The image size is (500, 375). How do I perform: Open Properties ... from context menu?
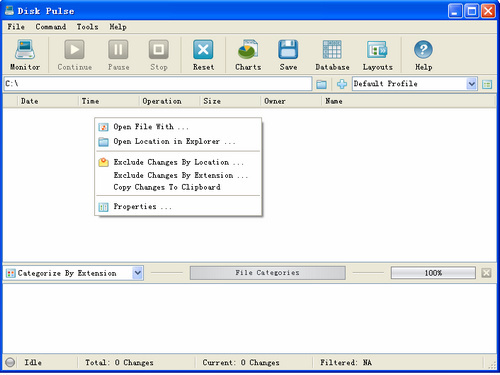tap(178, 207)
